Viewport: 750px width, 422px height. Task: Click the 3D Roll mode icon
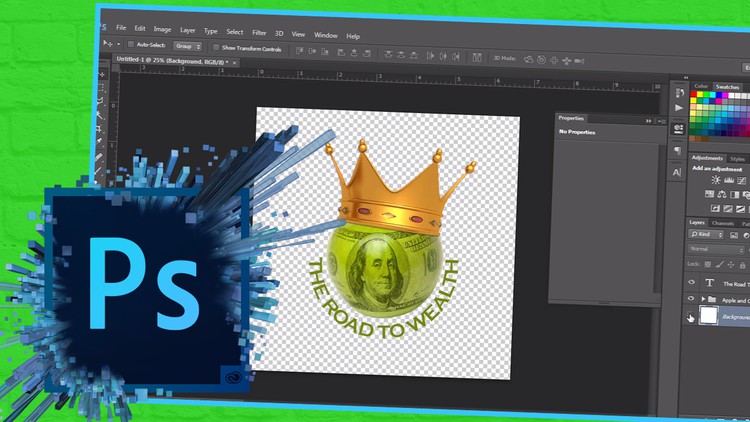point(541,60)
